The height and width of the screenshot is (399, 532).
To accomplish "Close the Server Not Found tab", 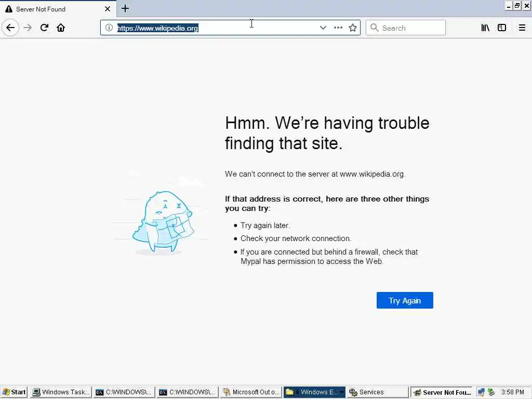I will (108, 9).
